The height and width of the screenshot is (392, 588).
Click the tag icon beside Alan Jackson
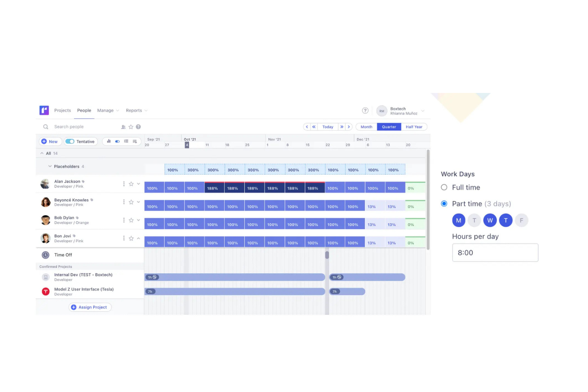point(83,182)
